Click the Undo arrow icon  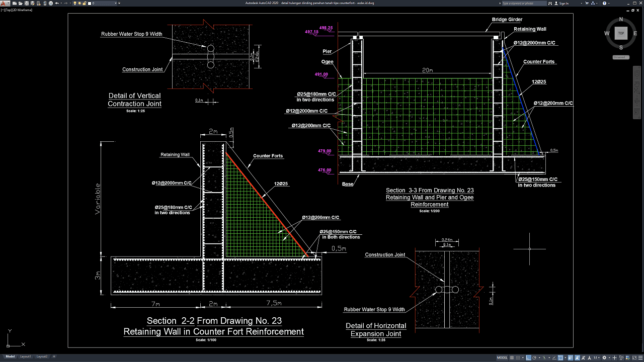(56, 3)
